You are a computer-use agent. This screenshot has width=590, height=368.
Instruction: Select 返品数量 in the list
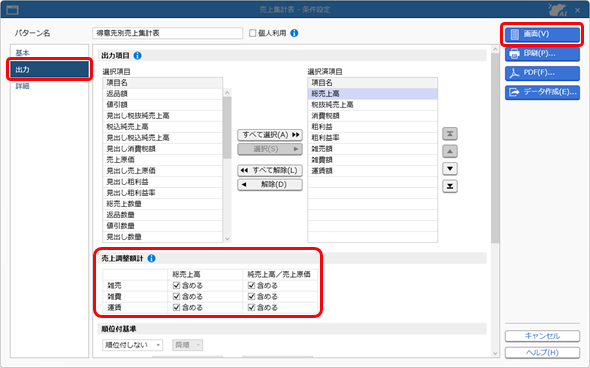(163, 215)
